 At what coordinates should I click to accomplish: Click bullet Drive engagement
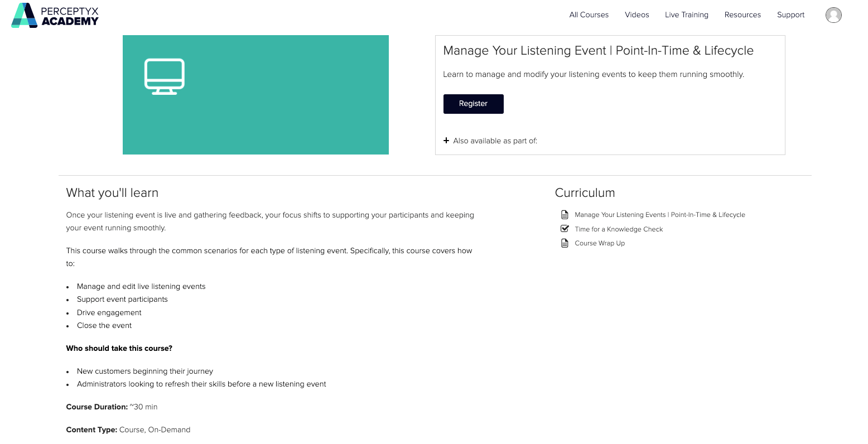click(x=109, y=313)
